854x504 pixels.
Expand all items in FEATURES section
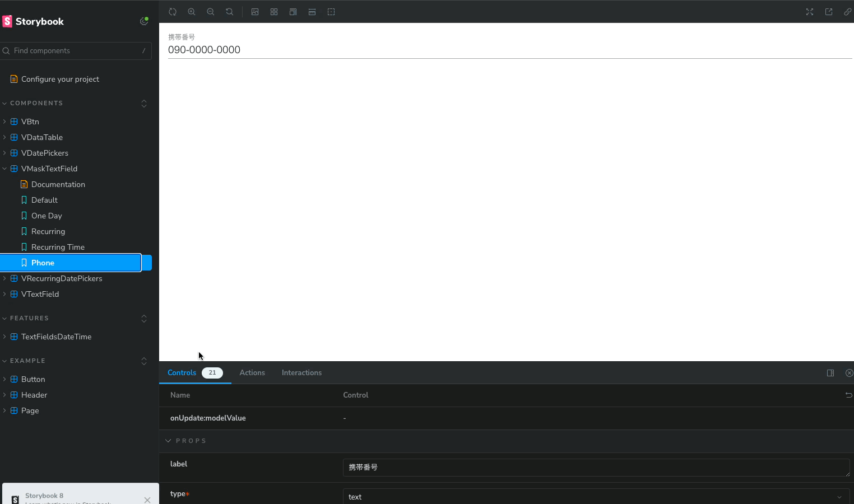144,319
